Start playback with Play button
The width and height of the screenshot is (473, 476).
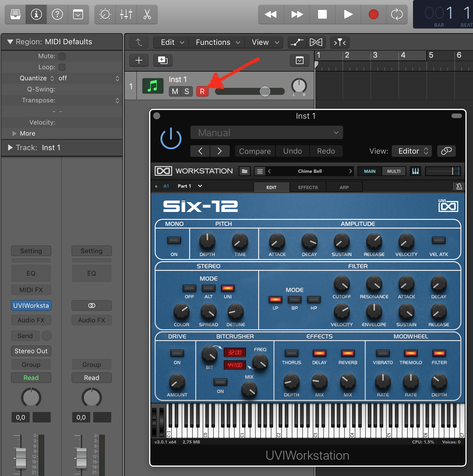348,14
